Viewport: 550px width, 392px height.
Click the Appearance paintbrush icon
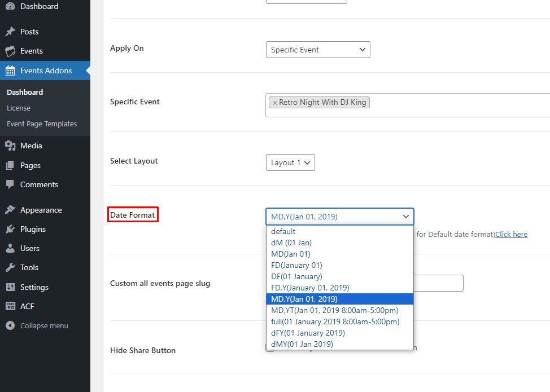[10, 210]
